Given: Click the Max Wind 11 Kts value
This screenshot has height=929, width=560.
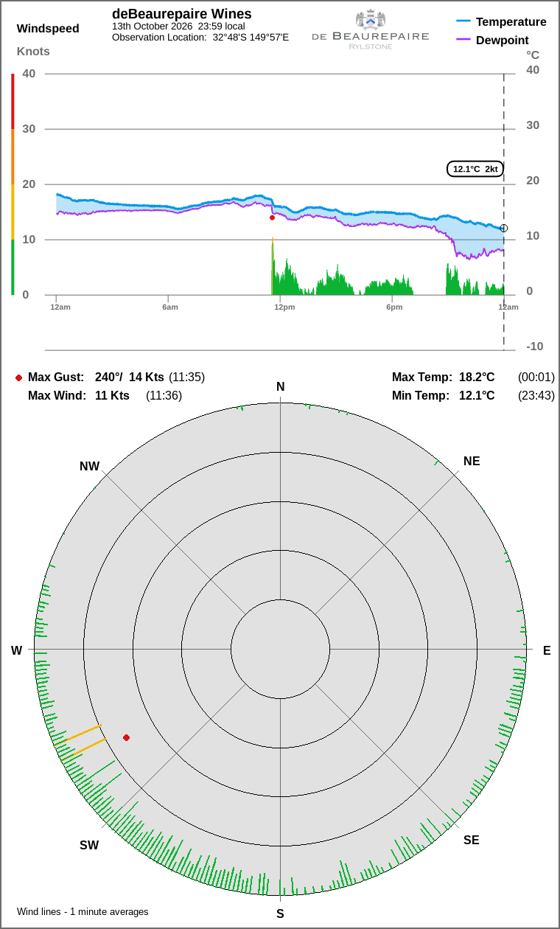Looking at the screenshot, I should [112, 396].
